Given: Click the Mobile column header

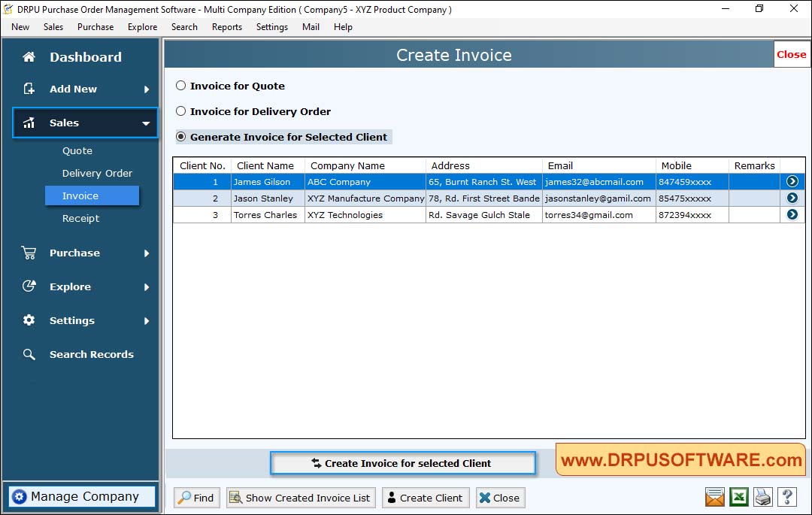Looking at the screenshot, I should [x=692, y=165].
